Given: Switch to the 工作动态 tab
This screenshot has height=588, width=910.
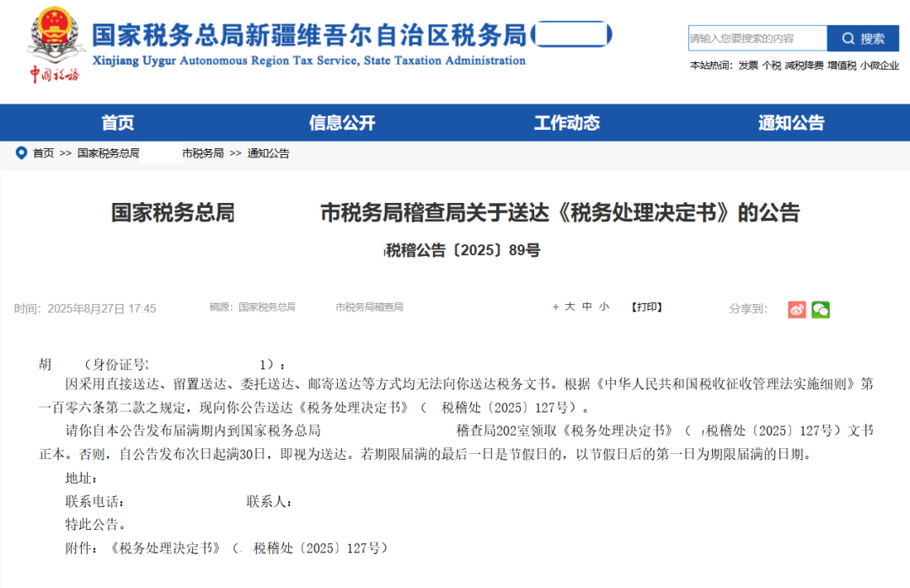Looking at the screenshot, I should [x=566, y=122].
